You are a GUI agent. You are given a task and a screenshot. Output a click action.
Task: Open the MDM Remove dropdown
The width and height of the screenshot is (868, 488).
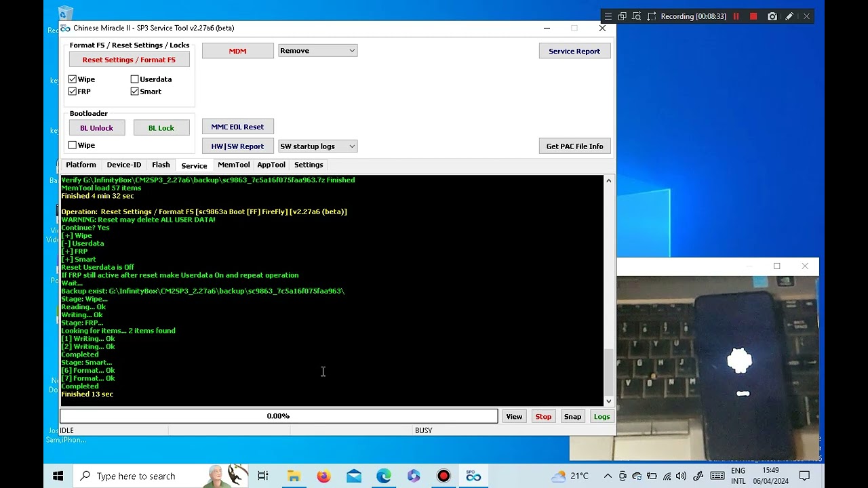tap(317, 51)
